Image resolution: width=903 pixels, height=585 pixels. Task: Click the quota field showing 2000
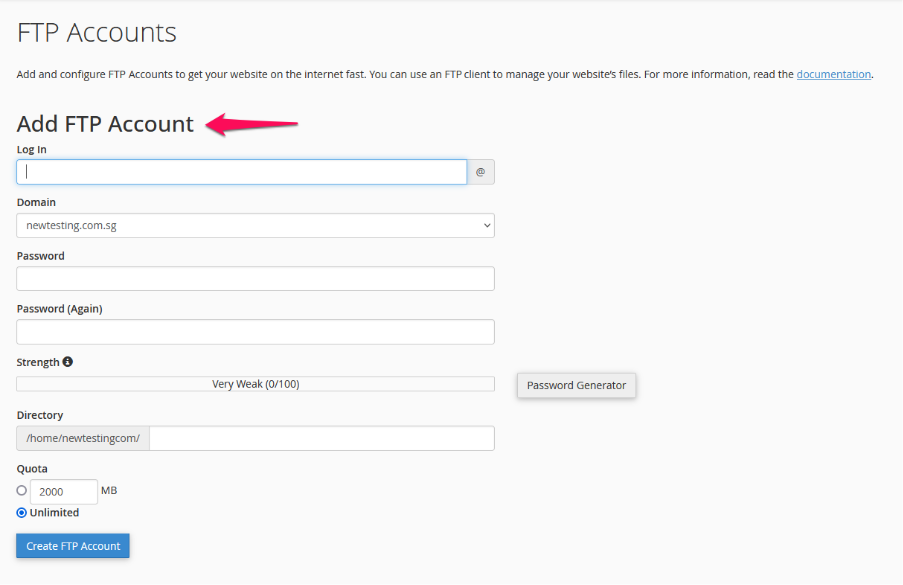(x=64, y=491)
